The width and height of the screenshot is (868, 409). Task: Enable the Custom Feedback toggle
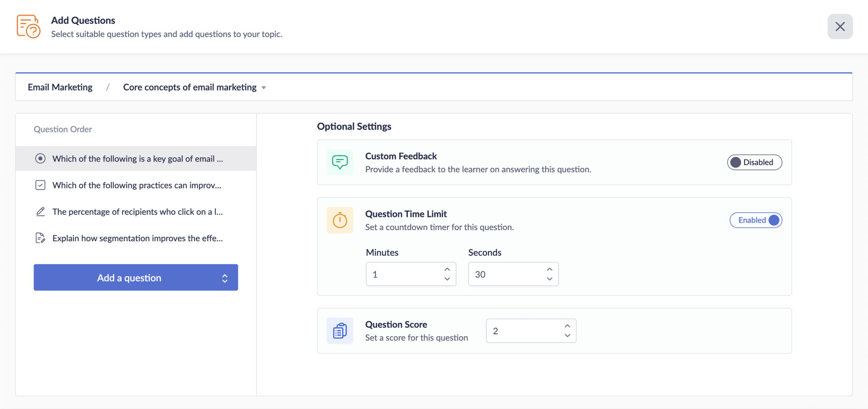[x=754, y=162]
